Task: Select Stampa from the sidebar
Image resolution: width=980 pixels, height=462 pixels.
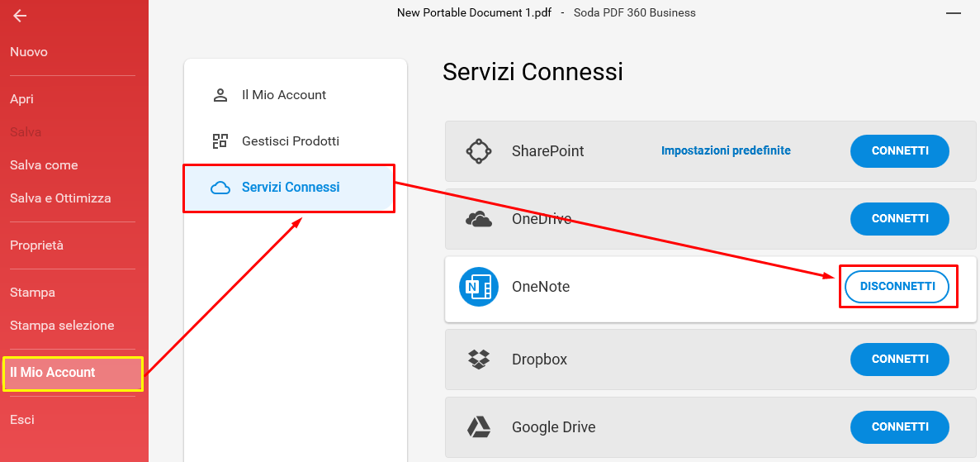Action: pos(32,293)
